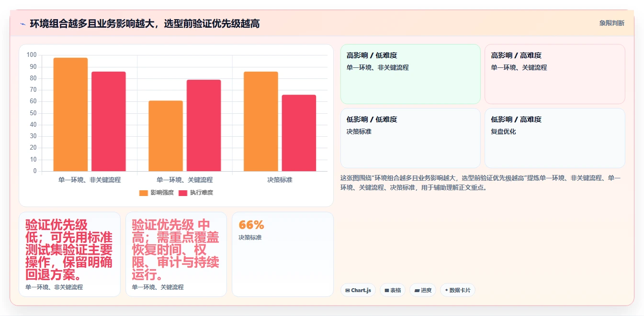Open the 低影响 / 低难度 quadrant card
The height and width of the screenshot is (316, 644).
[x=410, y=138]
